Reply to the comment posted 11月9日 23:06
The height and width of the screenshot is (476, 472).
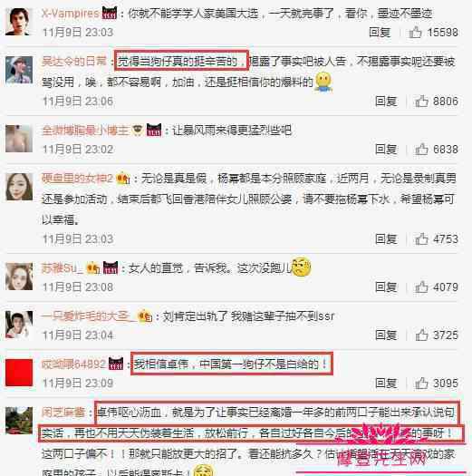pos(386,102)
